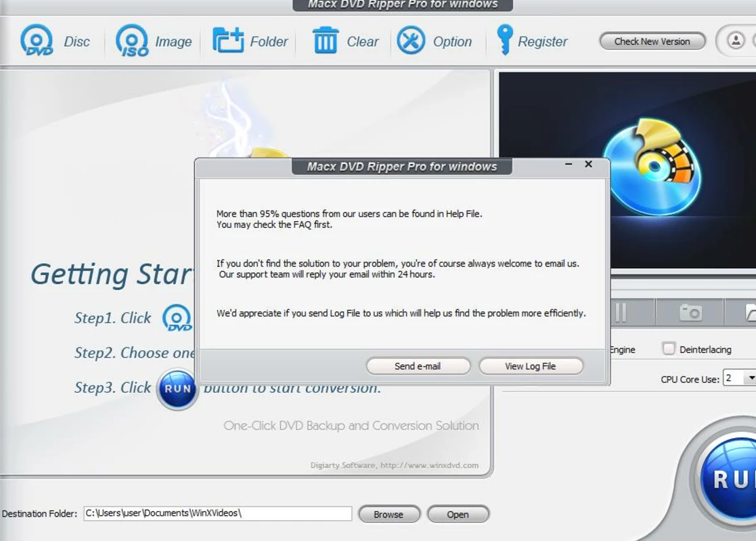Enable the Deinterlacing checkbox
Viewport: 756px width, 541px height.
[x=668, y=348]
